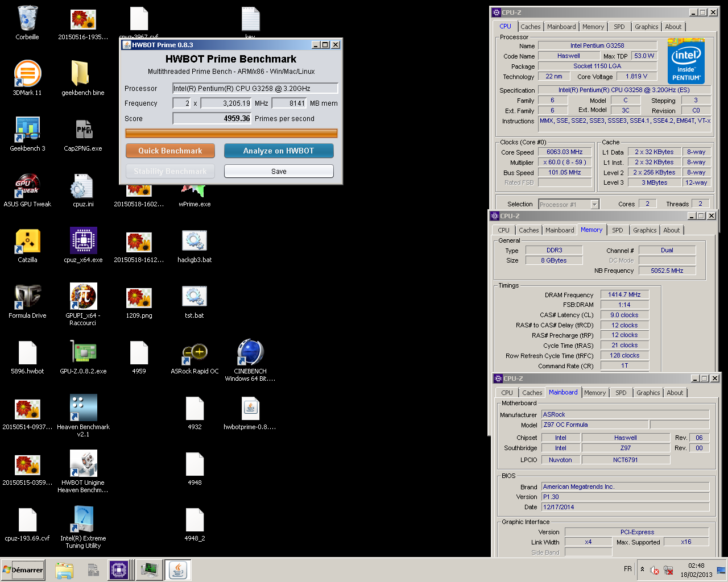Launch the ASRock Rapid OC shortcut
The image size is (728, 582).
[195, 357]
